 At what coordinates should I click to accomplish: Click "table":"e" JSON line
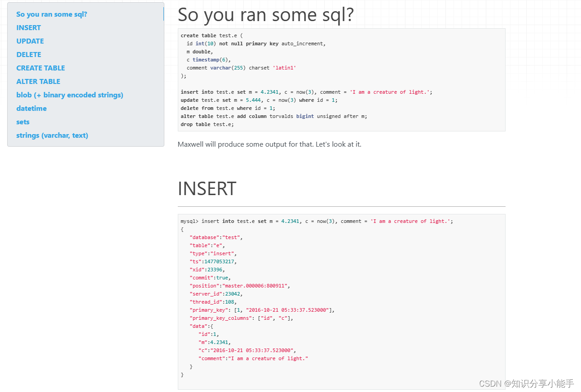207,245
